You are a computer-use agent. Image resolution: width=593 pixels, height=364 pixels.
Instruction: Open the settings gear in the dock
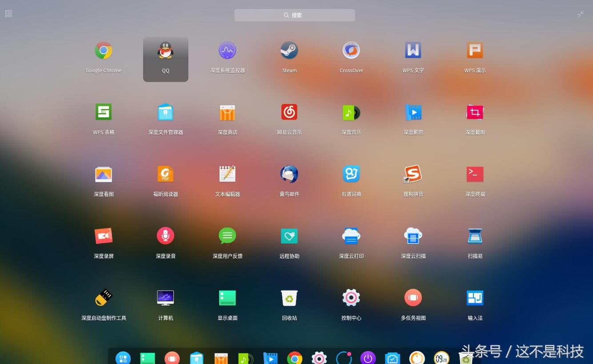(319, 358)
